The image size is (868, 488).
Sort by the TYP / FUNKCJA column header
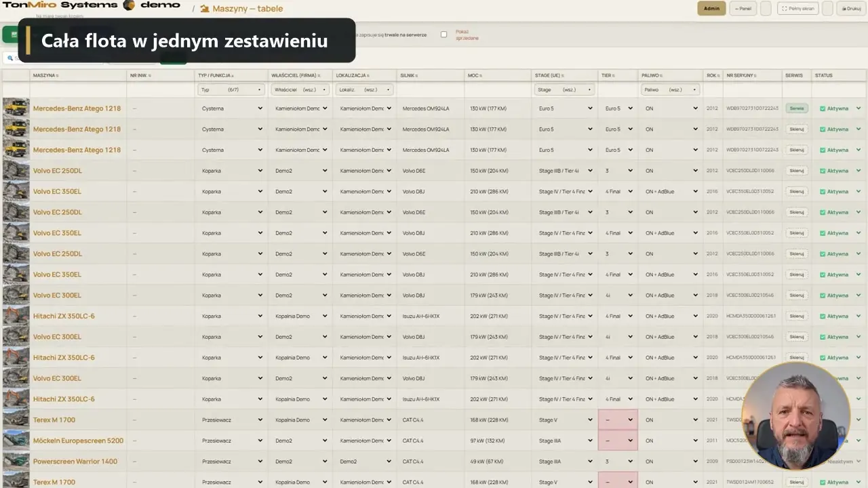tap(216, 75)
